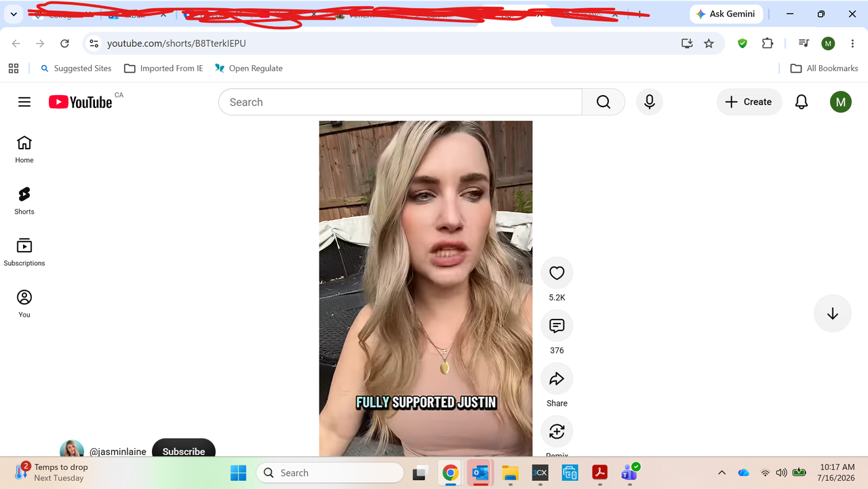Click Ask Gemini button

pyautogui.click(x=726, y=14)
